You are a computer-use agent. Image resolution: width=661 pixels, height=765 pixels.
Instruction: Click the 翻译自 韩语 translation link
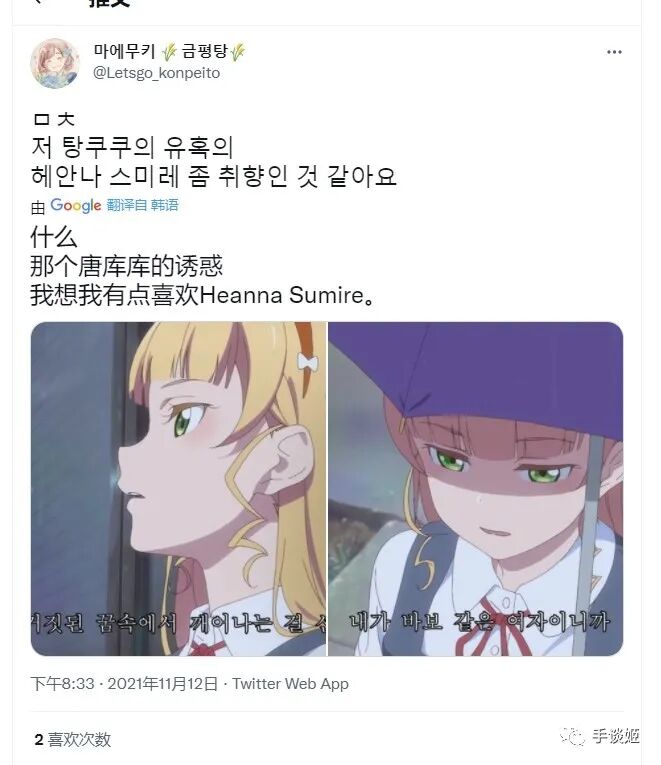[142, 205]
